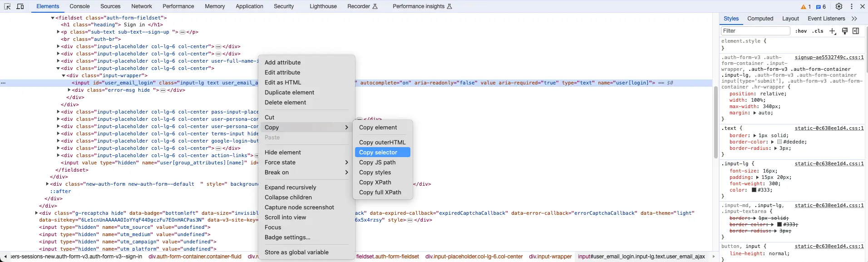868x262 pixels.
Task: Collapse the fieldset auth-form-fieldset node
Action: [x=53, y=18]
